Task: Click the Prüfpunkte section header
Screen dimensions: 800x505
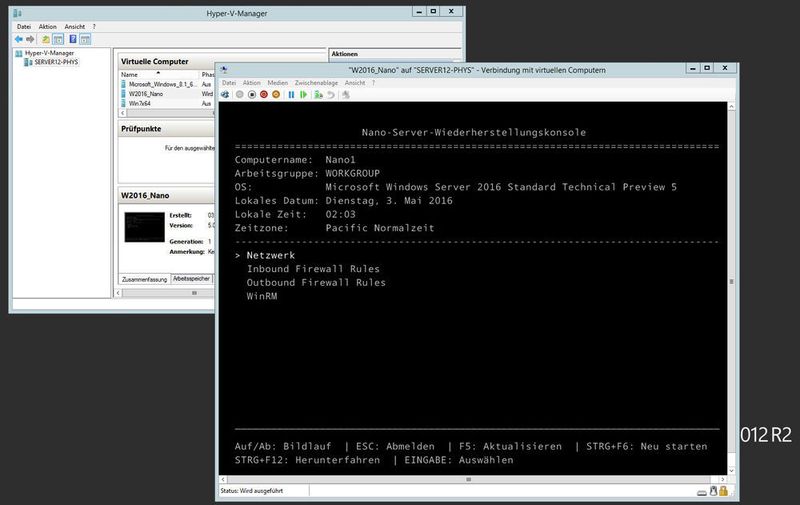Action: pos(166,129)
